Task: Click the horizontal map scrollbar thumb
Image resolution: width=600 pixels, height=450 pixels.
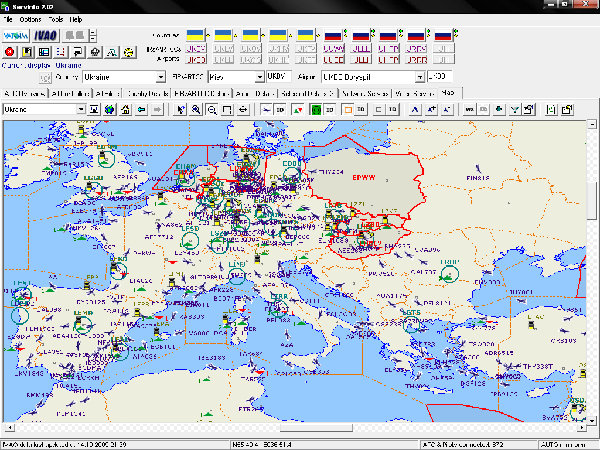Action: [x=316, y=427]
